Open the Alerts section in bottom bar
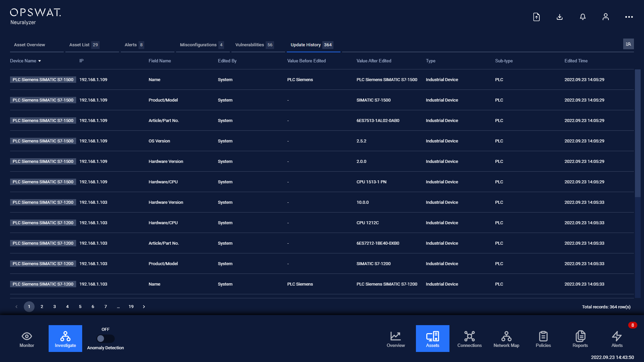Viewport: 644px width, 362px height. pos(617,339)
